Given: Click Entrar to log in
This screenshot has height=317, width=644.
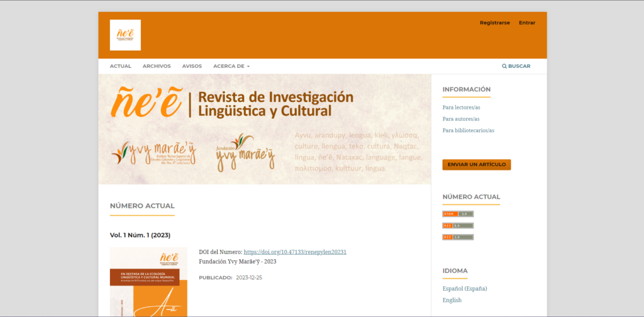Looking at the screenshot, I should 527,23.
